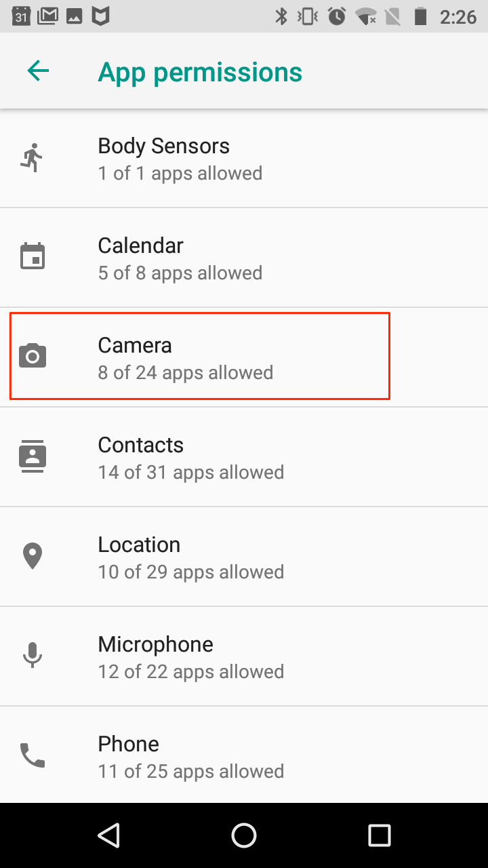
Task: Open Contacts permission entry
Action: 244,457
